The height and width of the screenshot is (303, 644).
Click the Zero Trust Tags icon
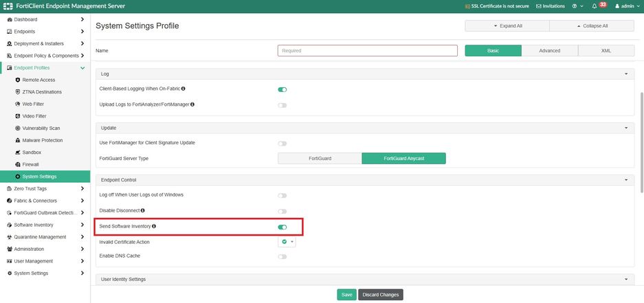(10, 188)
